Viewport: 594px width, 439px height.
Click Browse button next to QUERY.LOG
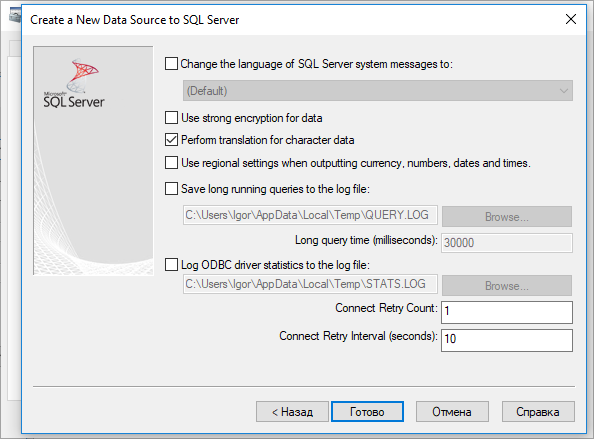[x=507, y=217]
